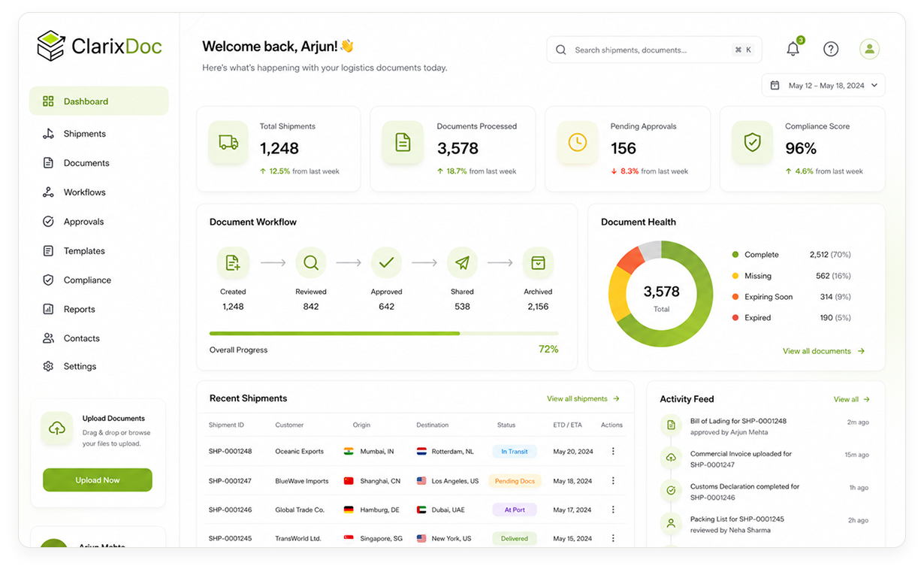Screen dimensions: 924x572
Task: Click the green Complete legend dot
Action: (735, 255)
